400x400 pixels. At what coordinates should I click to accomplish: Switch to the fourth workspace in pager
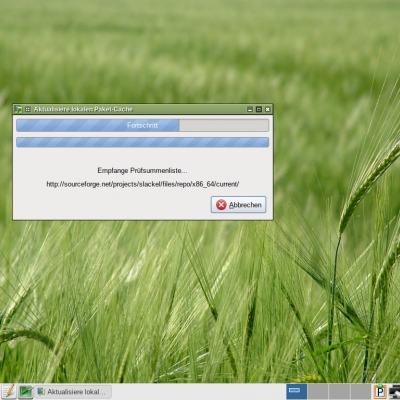(360, 392)
